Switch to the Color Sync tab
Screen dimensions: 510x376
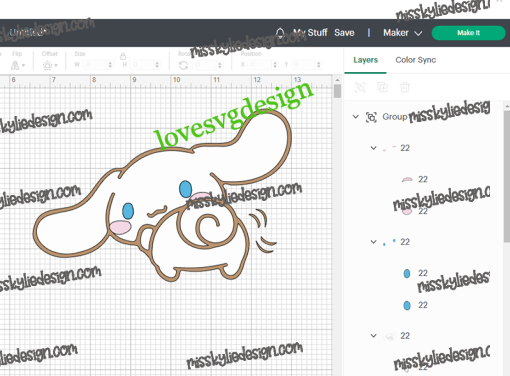coord(416,60)
